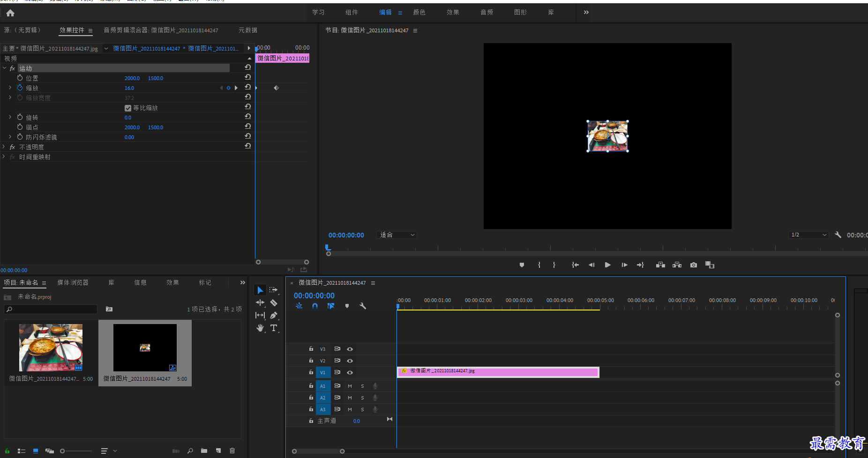
Task: Click the project search field
Action: pyautogui.click(x=51, y=309)
